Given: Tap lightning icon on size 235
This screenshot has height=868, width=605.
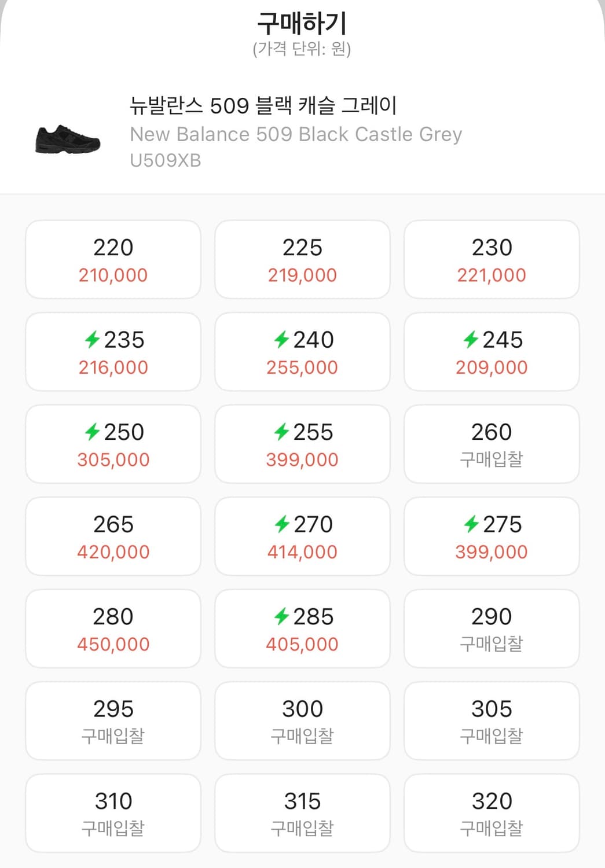Looking at the screenshot, I should point(92,340).
